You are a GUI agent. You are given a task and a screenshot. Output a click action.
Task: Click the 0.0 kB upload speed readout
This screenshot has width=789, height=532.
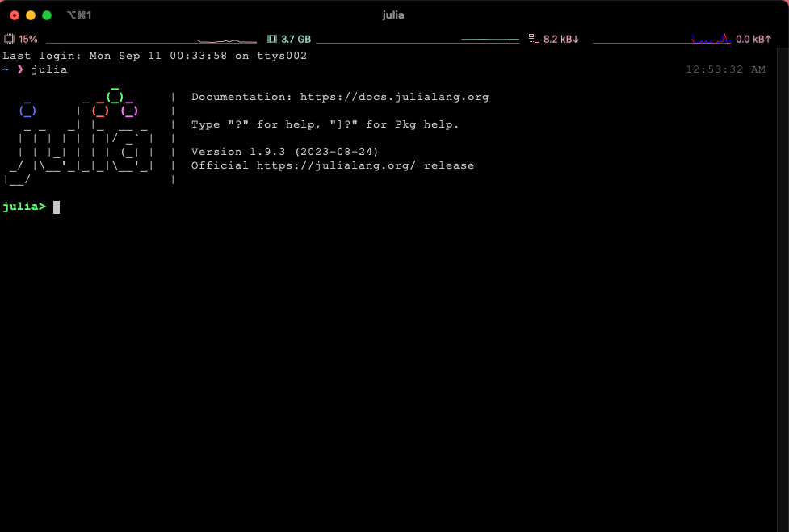[753, 40]
